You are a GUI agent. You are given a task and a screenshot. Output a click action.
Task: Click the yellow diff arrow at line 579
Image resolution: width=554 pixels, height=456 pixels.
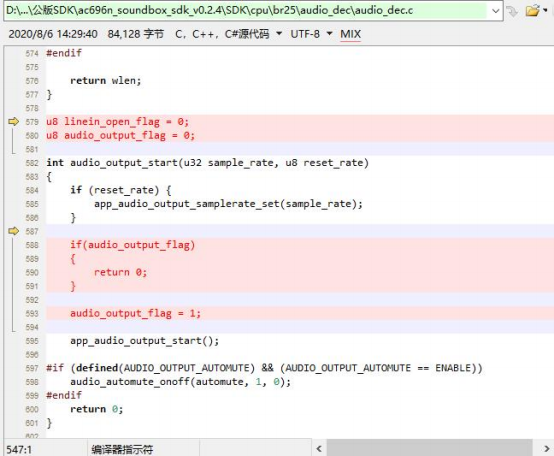[13, 122]
